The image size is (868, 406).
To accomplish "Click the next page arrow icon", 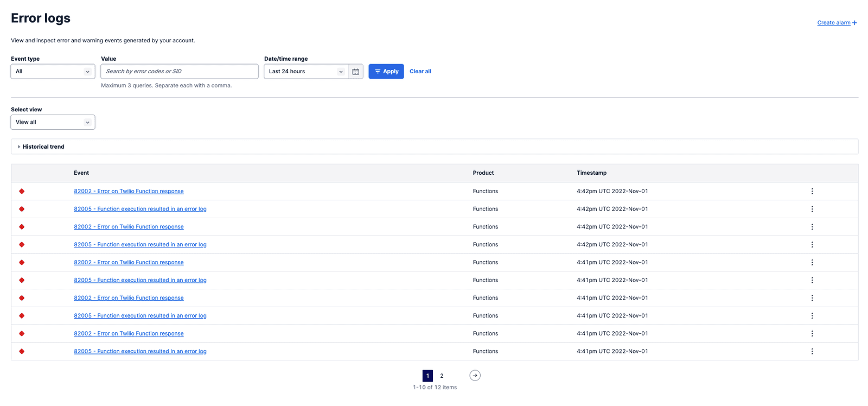I will (475, 376).
